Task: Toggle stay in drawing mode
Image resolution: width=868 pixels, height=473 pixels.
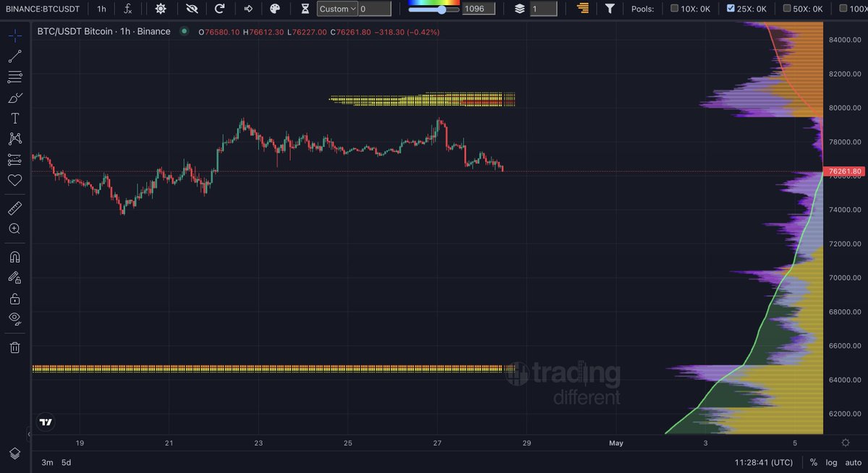Action: pyautogui.click(x=14, y=278)
